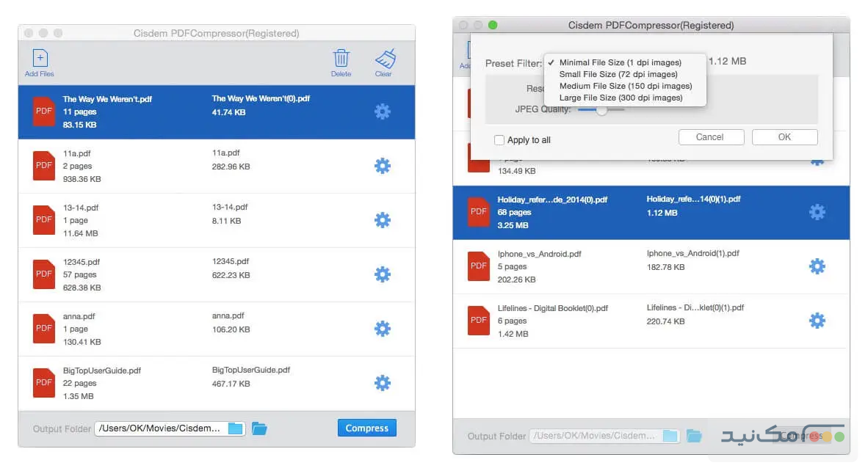Click Cancel in the preset dialog
This screenshot has height=471, width=868.
[x=710, y=137]
